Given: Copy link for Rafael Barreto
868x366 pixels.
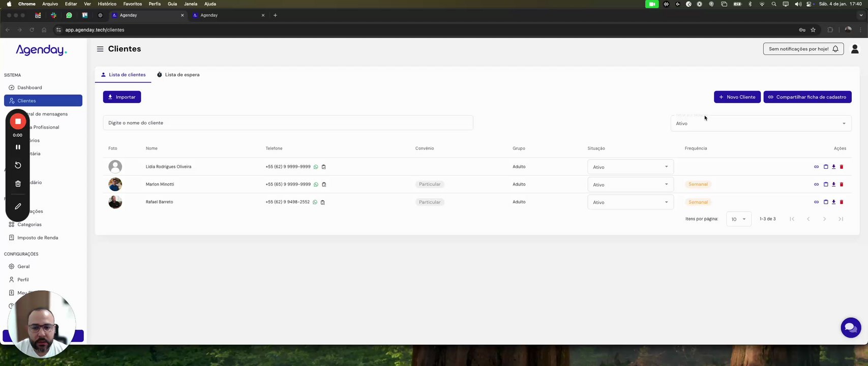Looking at the screenshot, I should tap(816, 202).
